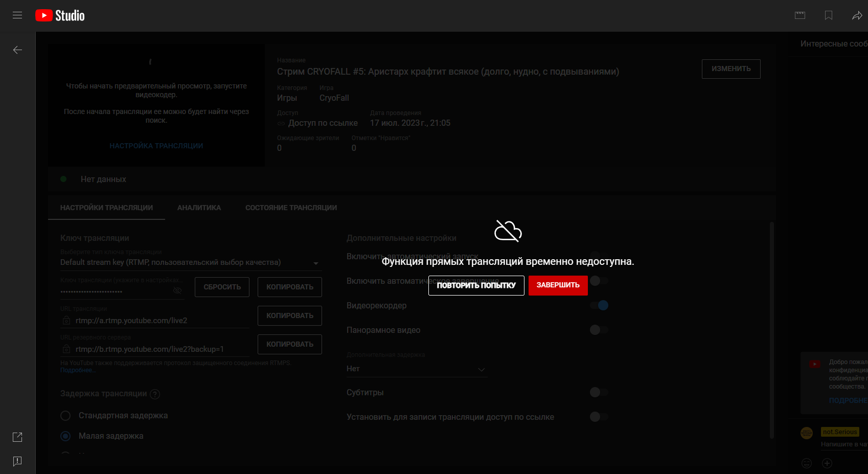This screenshot has width=868, height=474.
Task: Go back with the left arrow
Action: point(17,50)
